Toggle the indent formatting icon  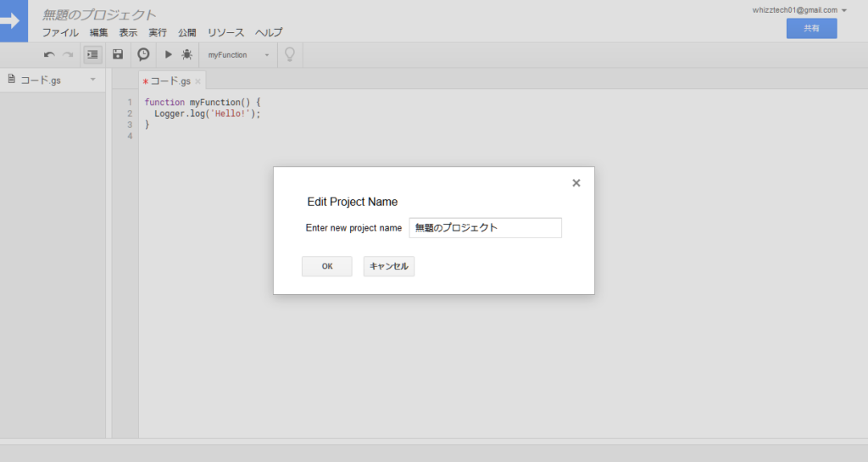(x=92, y=54)
